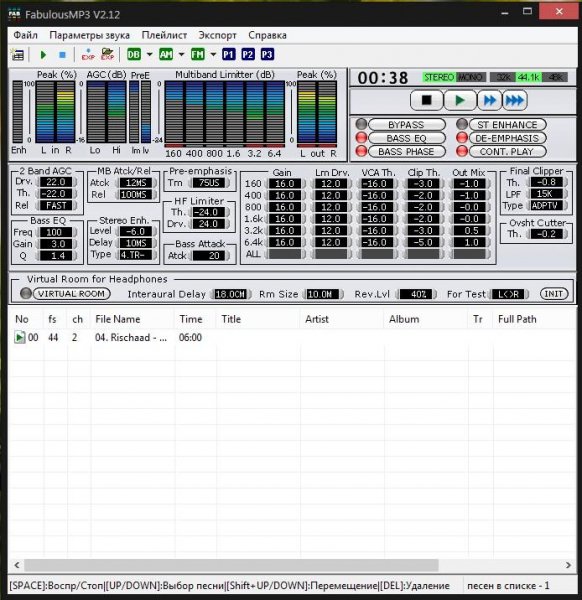The height and width of the screenshot is (600, 582).
Task: Change the Stereo Enh. Type value
Action: coord(136,255)
